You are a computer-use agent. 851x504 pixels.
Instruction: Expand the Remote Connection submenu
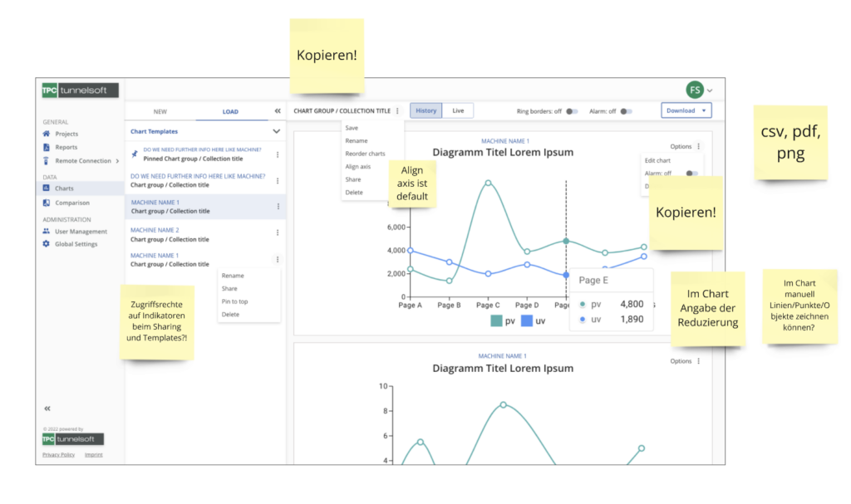click(x=117, y=160)
